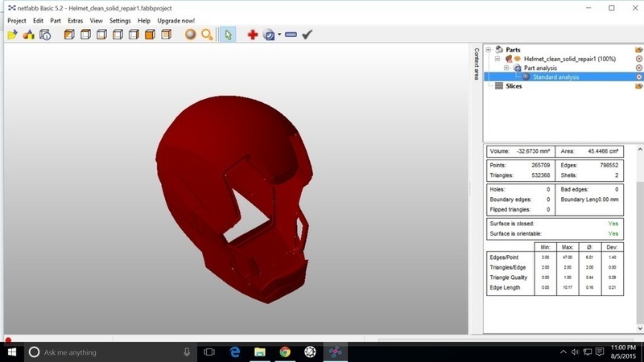The image size is (644, 362).
Task: Select the right-side view cube icon
Action: pyautogui.click(x=134, y=35)
